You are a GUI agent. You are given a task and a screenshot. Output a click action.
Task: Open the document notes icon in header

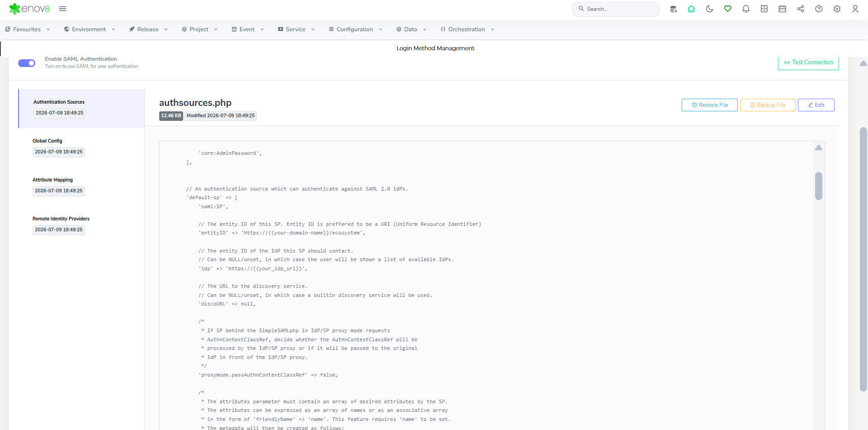pyautogui.click(x=764, y=9)
